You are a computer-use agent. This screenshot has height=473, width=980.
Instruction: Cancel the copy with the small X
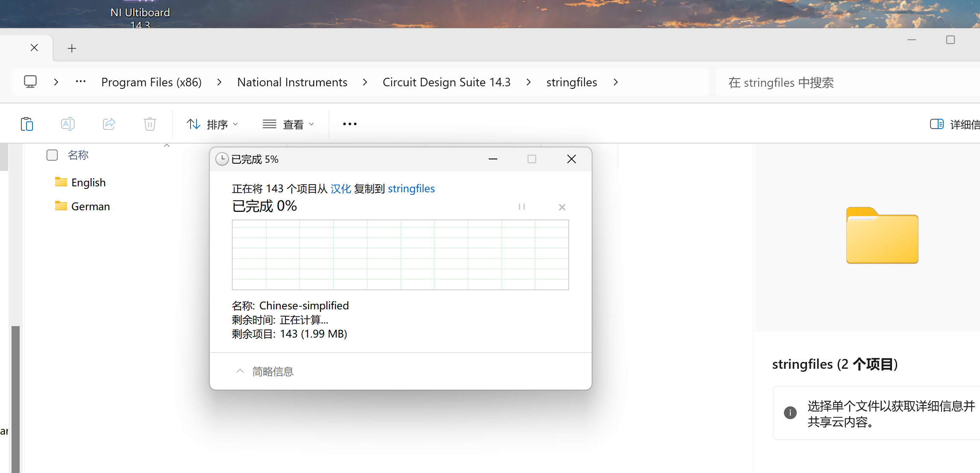coord(562,207)
